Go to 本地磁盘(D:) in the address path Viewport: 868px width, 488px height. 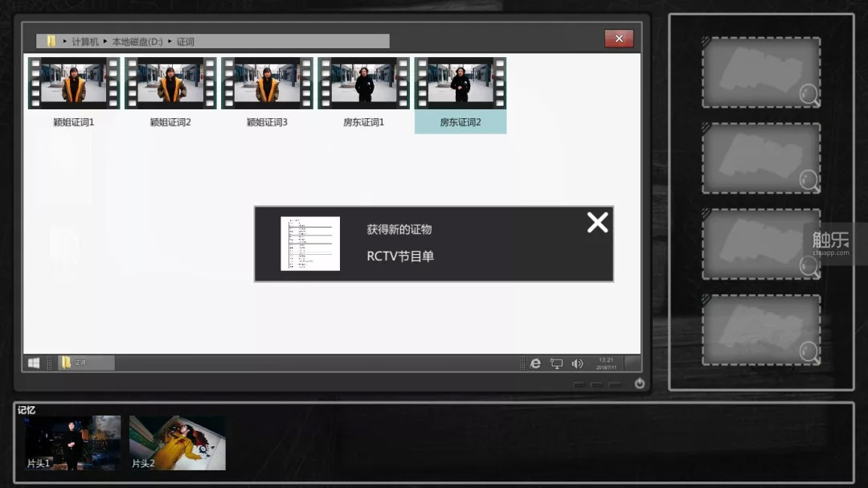(x=137, y=42)
